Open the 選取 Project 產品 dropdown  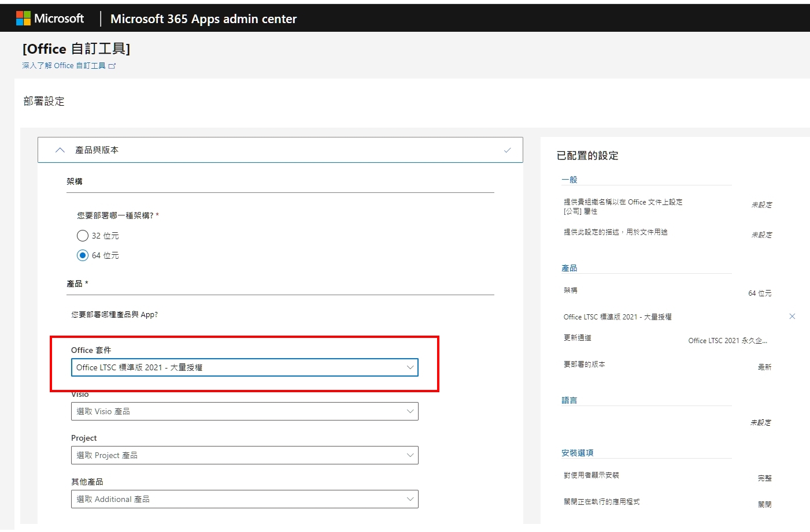point(244,455)
